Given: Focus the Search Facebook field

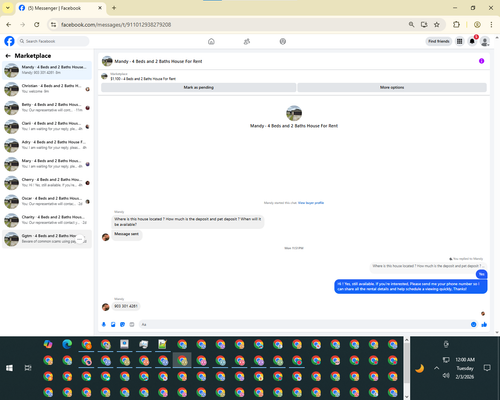Looking at the screenshot, I should 53,41.
